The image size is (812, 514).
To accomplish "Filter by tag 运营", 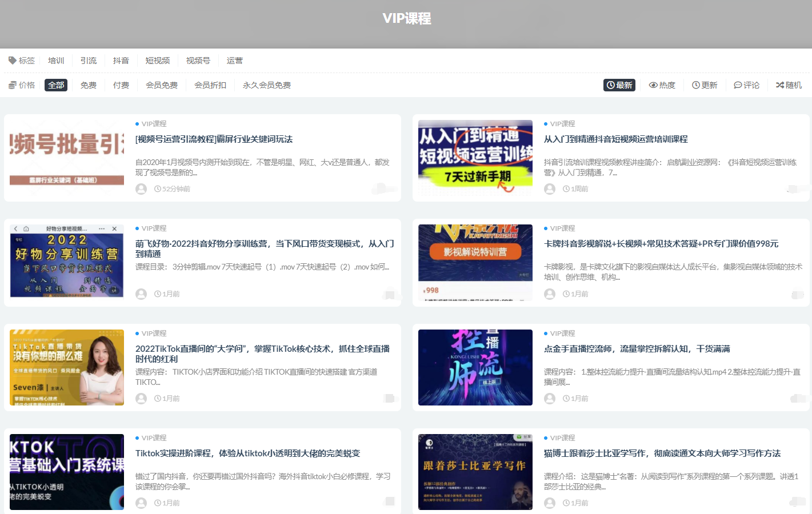I will (235, 61).
